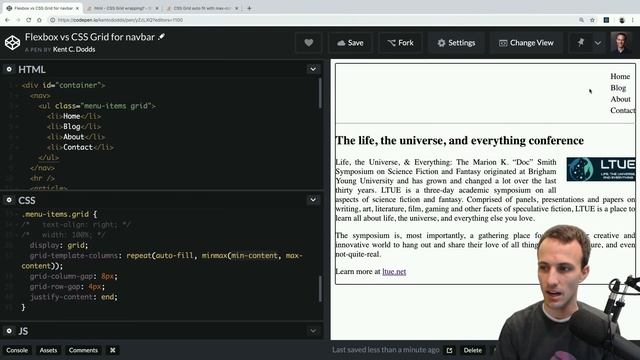Close the Flexbox vs CSS Grid browser tab
Image resolution: width=640 pixels, height=360 pixels.
click(77, 8)
